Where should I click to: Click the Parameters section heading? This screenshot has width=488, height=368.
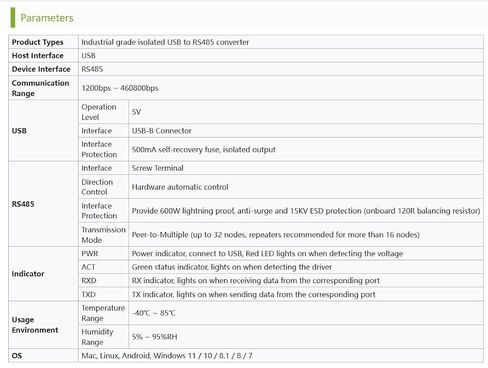coord(47,18)
